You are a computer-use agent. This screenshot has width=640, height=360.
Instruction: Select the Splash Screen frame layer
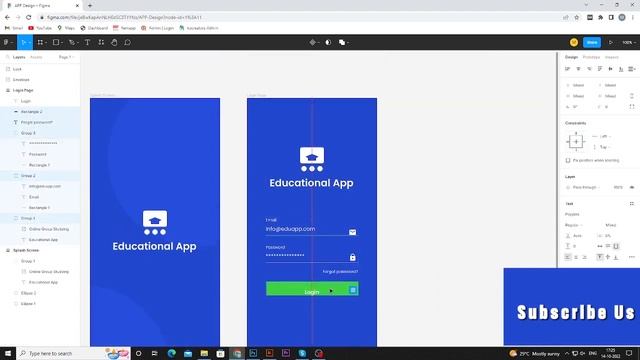coord(26,250)
